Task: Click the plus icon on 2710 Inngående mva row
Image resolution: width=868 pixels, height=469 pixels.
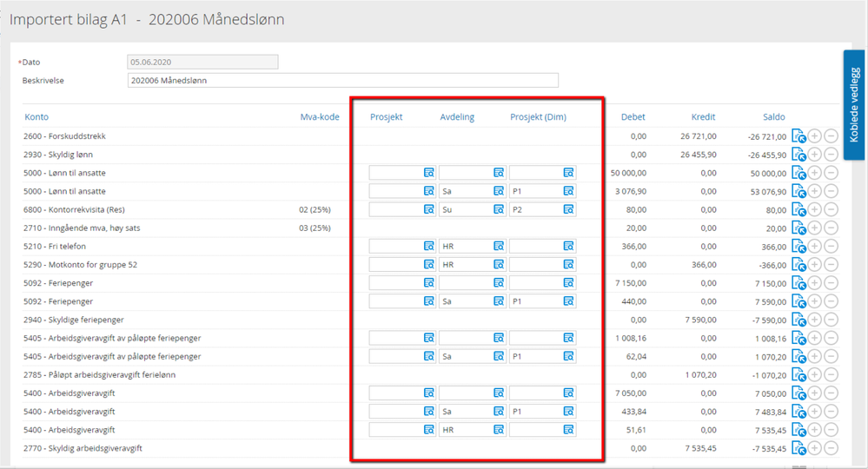Action: tap(815, 228)
